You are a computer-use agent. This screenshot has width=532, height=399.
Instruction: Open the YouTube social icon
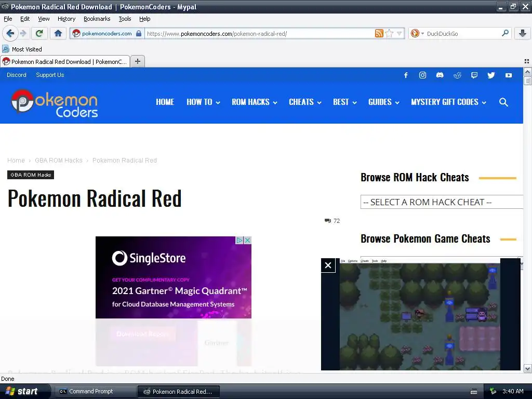[508, 75]
